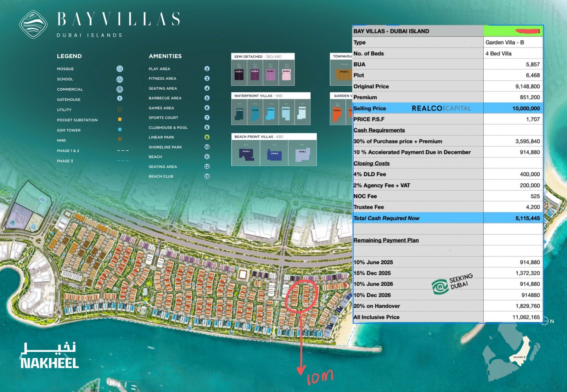Click the Clubhouse & Pool number 8 badge
This screenshot has height=392, width=567.
click(x=207, y=127)
